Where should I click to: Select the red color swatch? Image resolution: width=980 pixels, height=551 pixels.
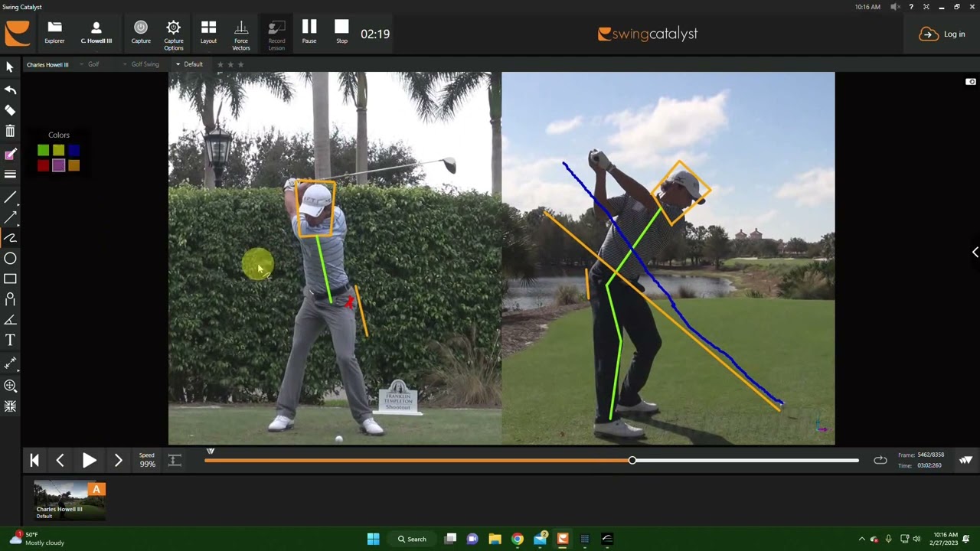coord(43,165)
